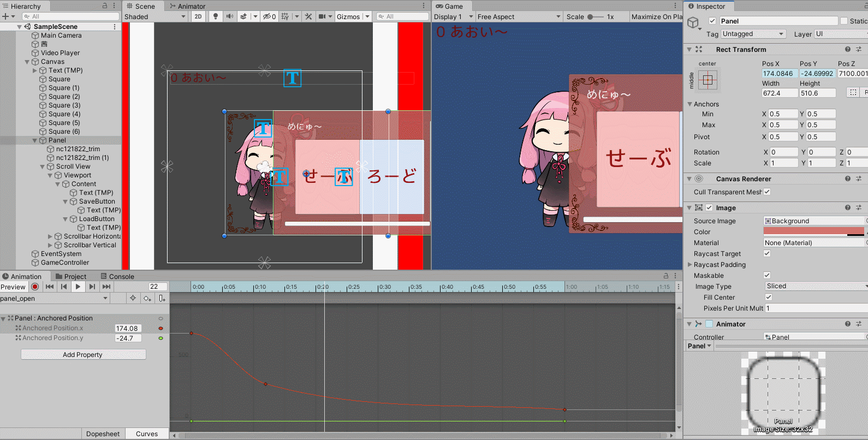This screenshot has width=868, height=440.
Task: Click Maximize On Play button
Action: (x=657, y=16)
